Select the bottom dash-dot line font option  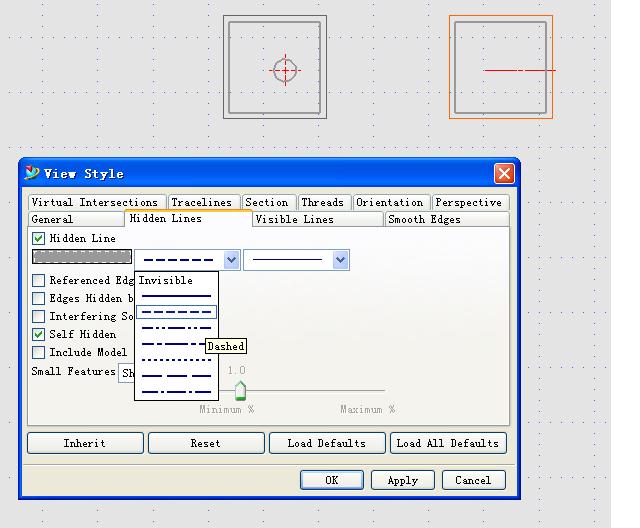pyautogui.click(x=176, y=392)
